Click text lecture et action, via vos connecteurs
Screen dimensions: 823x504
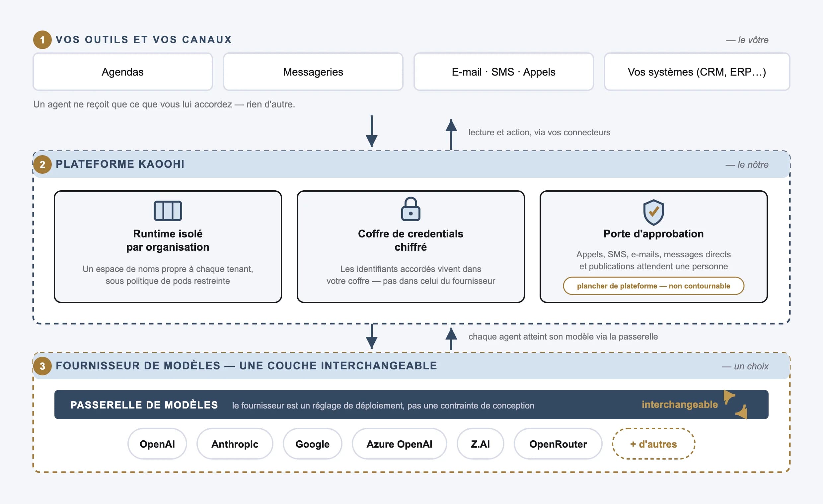coord(539,133)
